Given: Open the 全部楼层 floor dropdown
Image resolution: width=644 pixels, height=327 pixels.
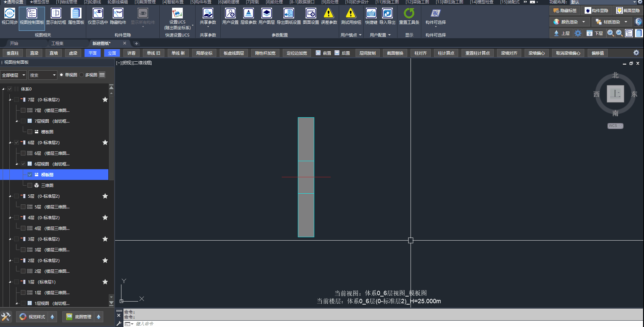Looking at the screenshot, I should point(13,75).
